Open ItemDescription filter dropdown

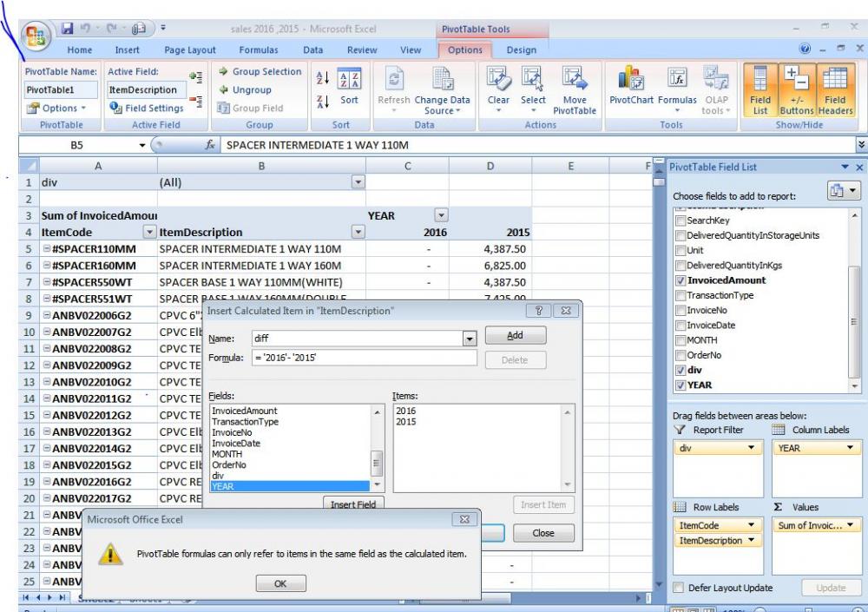pos(358,232)
